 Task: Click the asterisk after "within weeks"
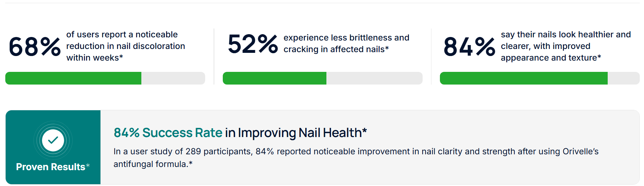tap(121, 57)
